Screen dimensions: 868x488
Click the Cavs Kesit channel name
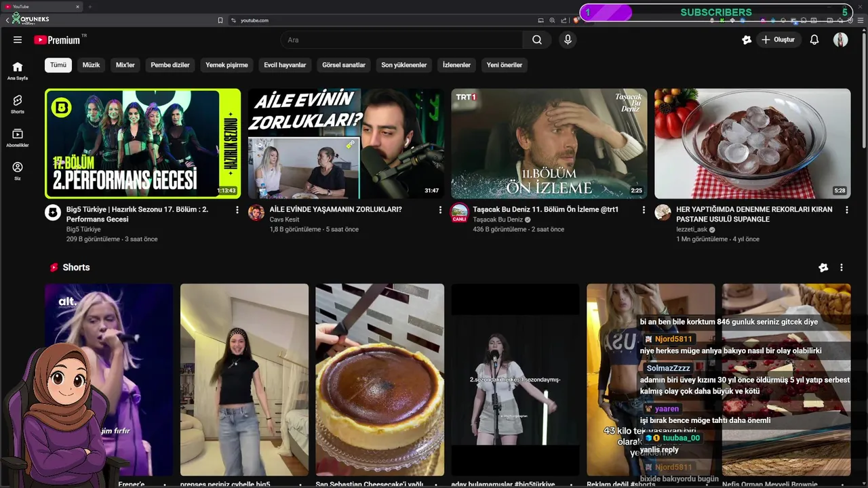point(284,220)
